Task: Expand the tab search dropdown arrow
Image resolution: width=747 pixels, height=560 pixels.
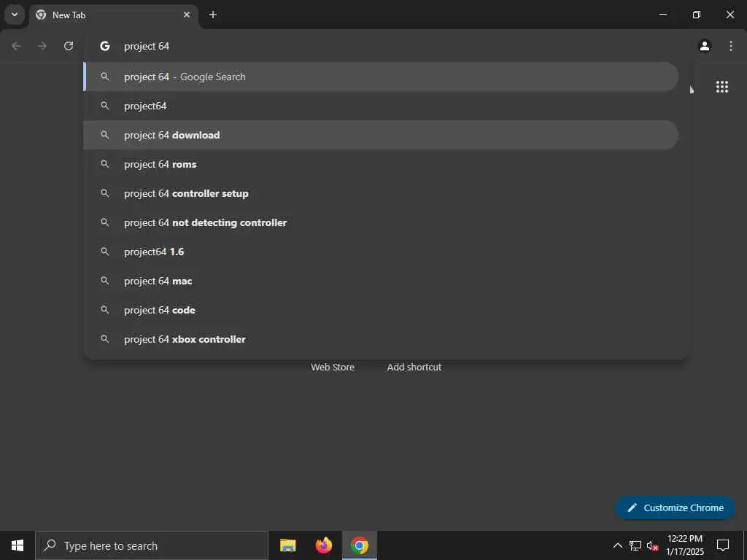Action: pyautogui.click(x=15, y=15)
